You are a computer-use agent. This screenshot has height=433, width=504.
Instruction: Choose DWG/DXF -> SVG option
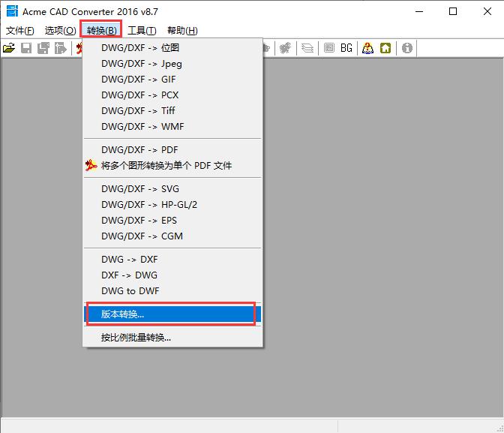pyautogui.click(x=140, y=189)
